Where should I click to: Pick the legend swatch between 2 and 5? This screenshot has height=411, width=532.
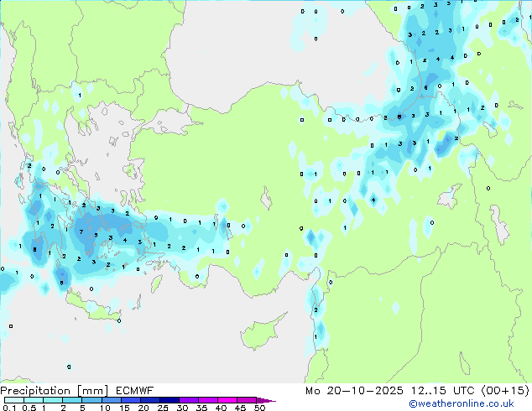[x=72, y=400]
